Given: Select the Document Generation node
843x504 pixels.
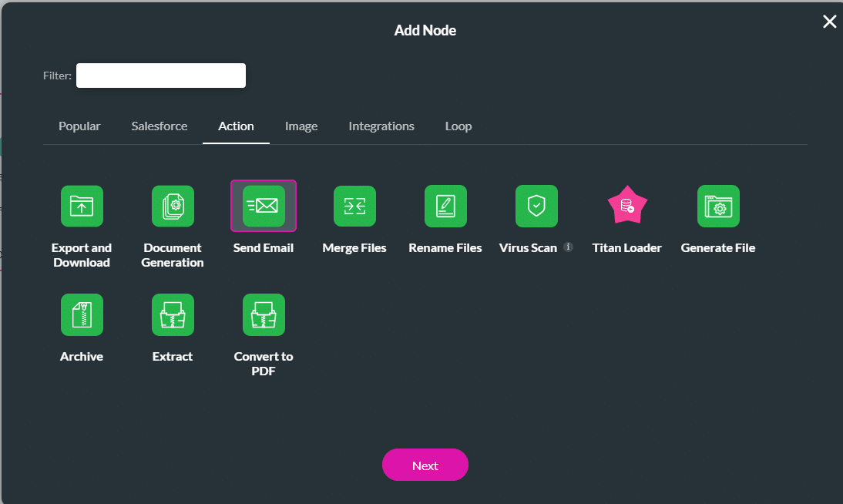Looking at the screenshot, I should click(x=173, y=206).
